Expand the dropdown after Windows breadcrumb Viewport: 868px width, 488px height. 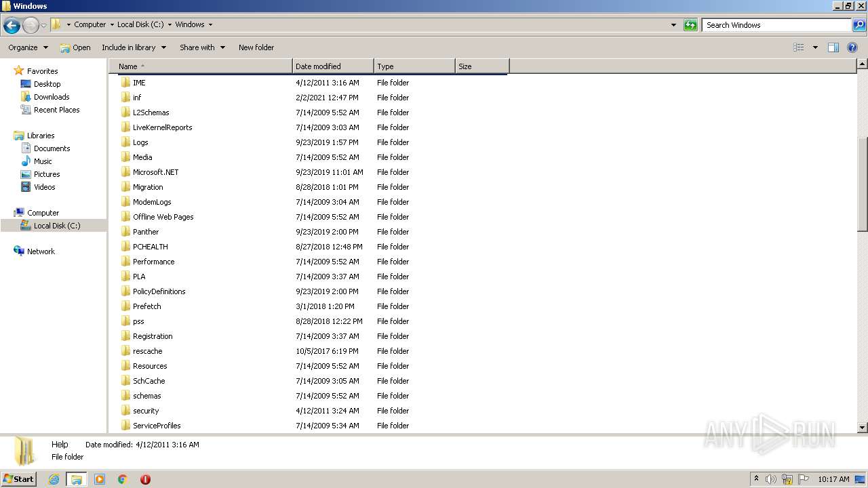(x=210, y=24)
